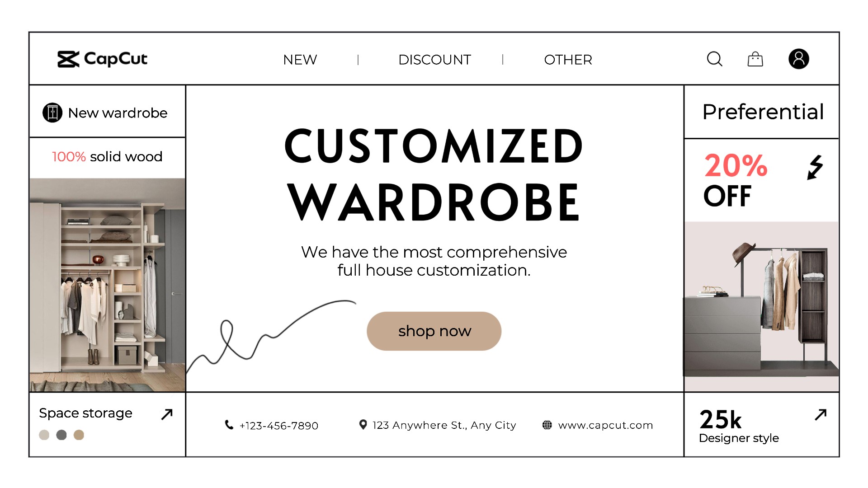Image resolution: width=868 pixels, height=488 pixels.
Task: Click the phone icon in the footer
Action: click(x=229, y=425)
